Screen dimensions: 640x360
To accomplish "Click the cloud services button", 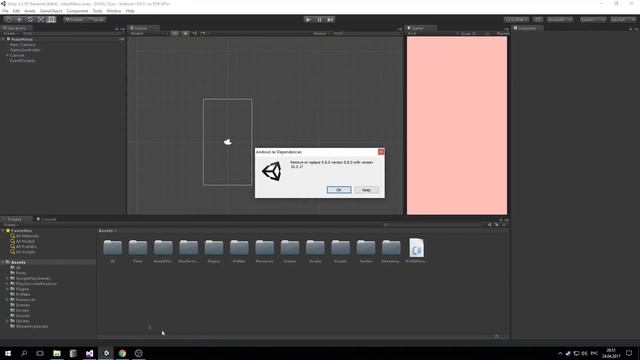I will (x=538, y=20).
